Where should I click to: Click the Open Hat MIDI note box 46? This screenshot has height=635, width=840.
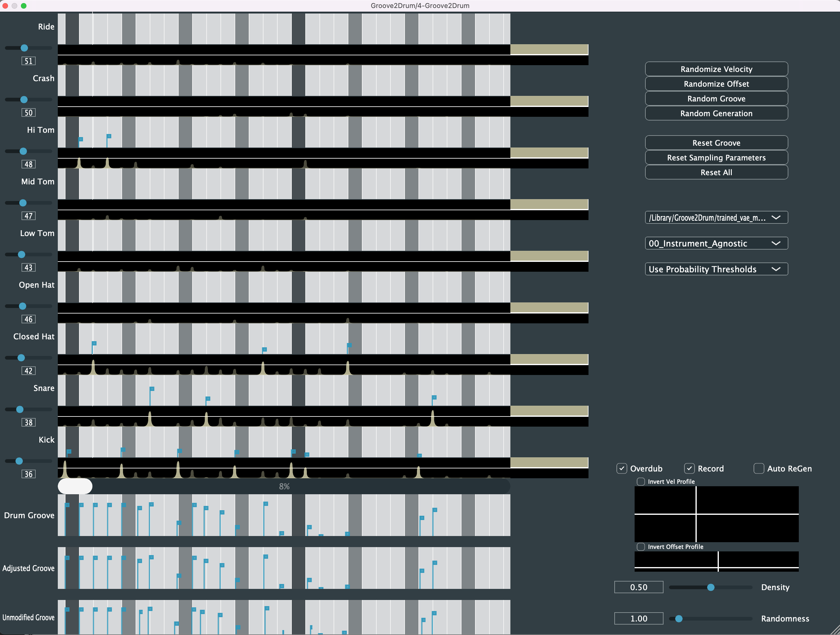click(x=29, y=319)
